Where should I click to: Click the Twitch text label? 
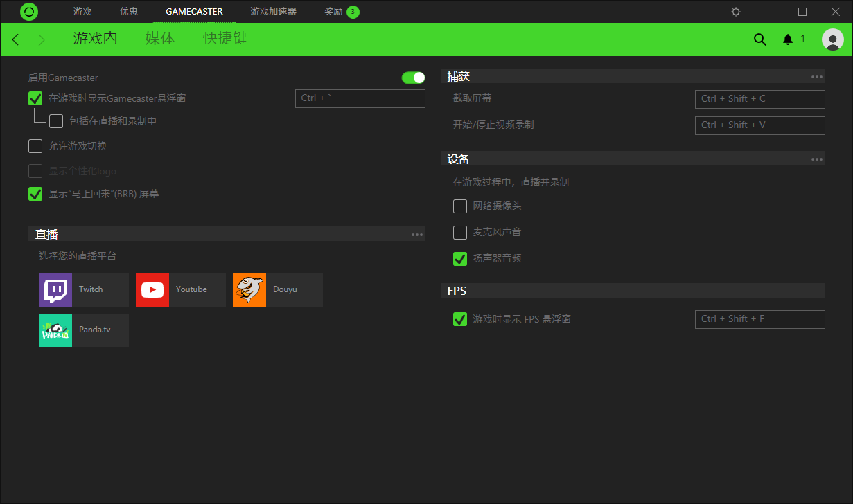91,290
